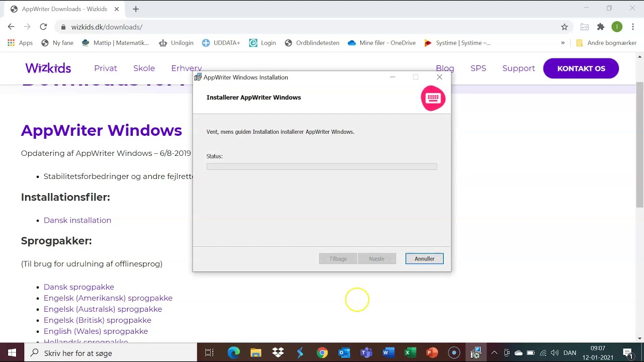Image resolution: width=644 pixels, height=362 pixels.
Task: Open Wi-Fi network settings in the tray
Action: coord(543,353)
